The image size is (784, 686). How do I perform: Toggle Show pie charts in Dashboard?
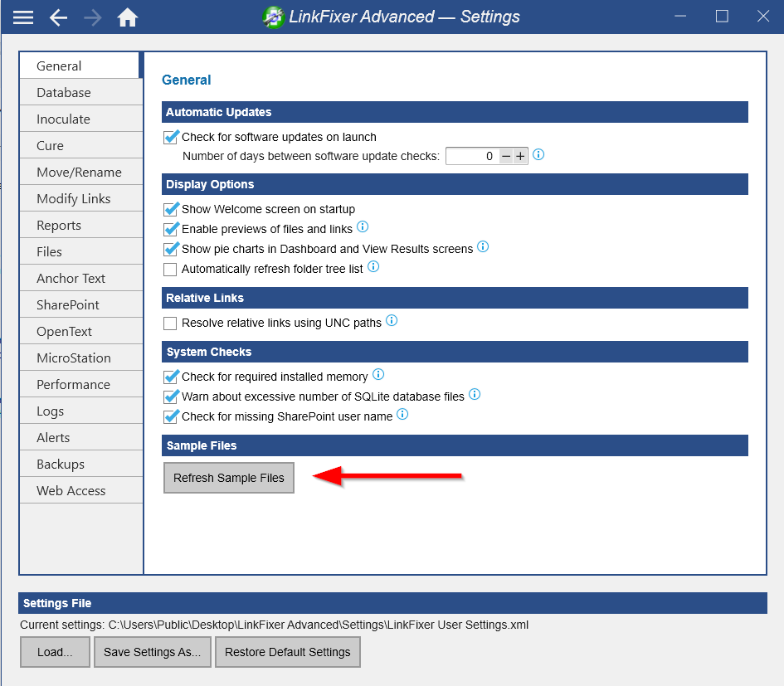[x=171, y=249]
